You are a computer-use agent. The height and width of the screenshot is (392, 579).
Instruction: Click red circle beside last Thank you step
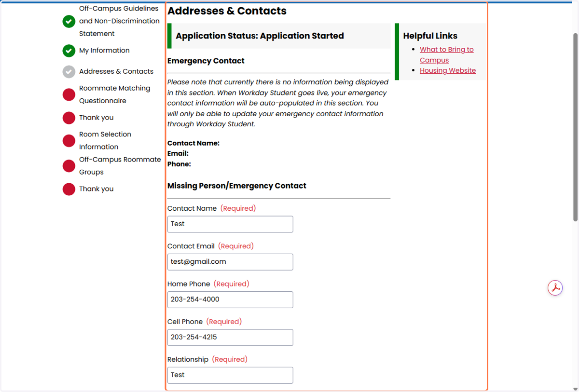tap(69, 189)
